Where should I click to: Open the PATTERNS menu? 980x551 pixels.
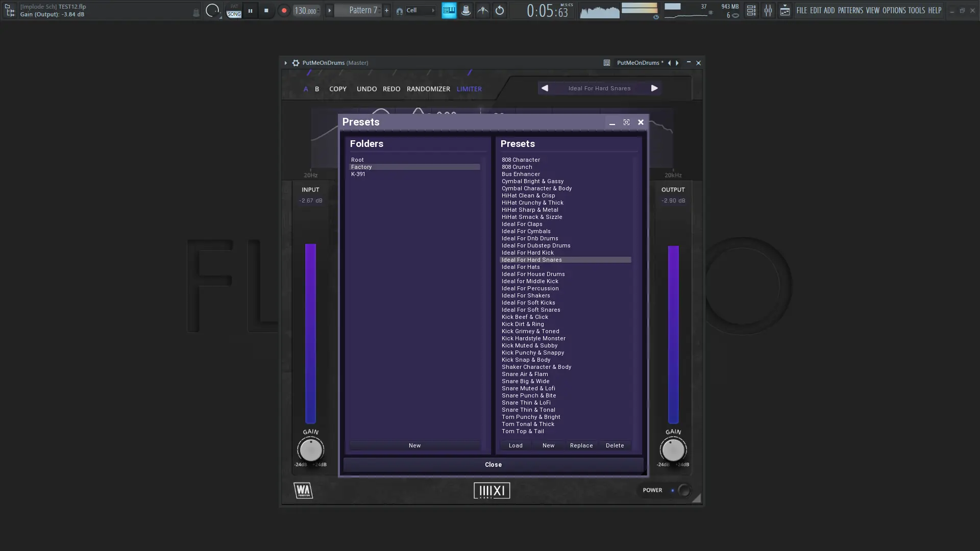[x=850, y=10]
